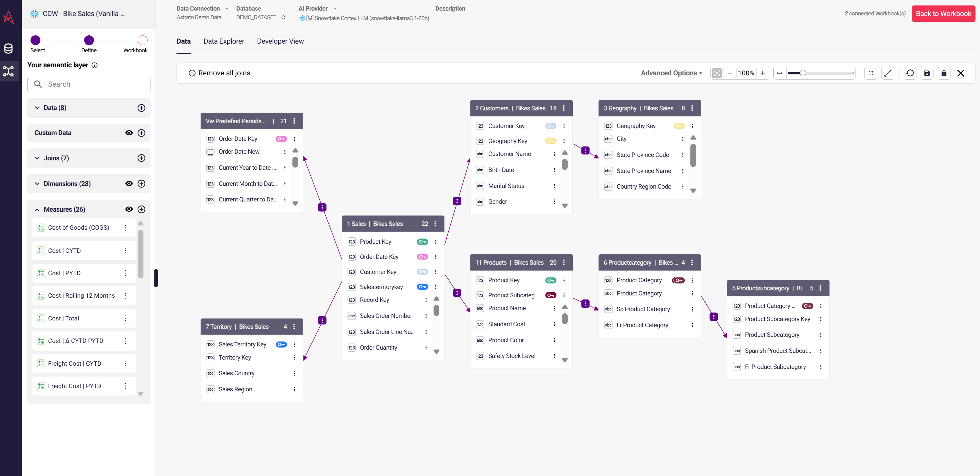This screenshot has width=980, height=476.
Task: Refresh the DEMO_DATASET database
Action: click(x=283, y=18)
